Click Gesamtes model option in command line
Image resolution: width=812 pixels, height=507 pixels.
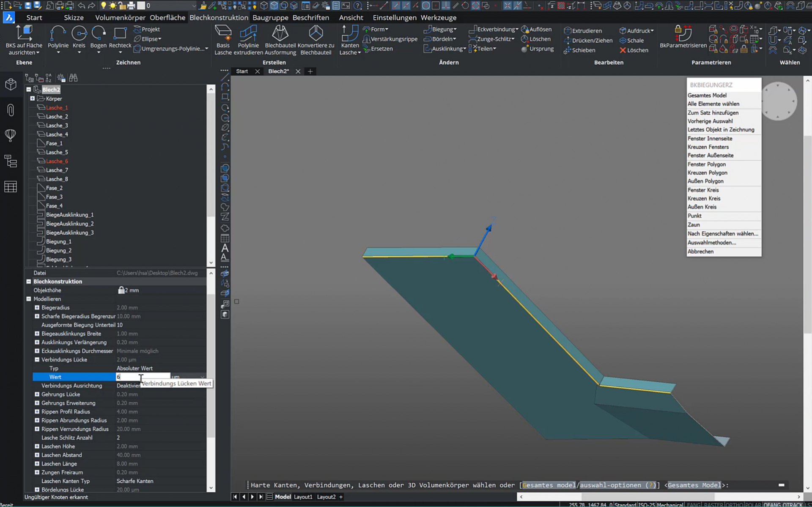549,485
